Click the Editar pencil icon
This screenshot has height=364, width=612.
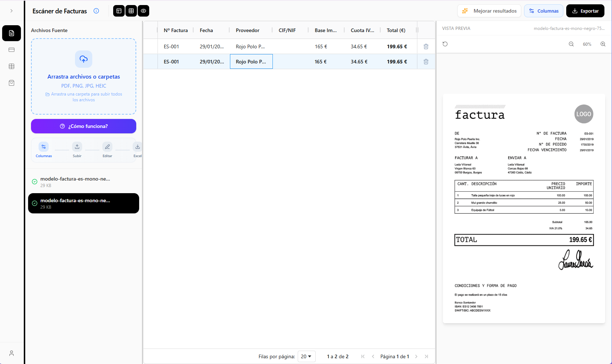point(107,147)
